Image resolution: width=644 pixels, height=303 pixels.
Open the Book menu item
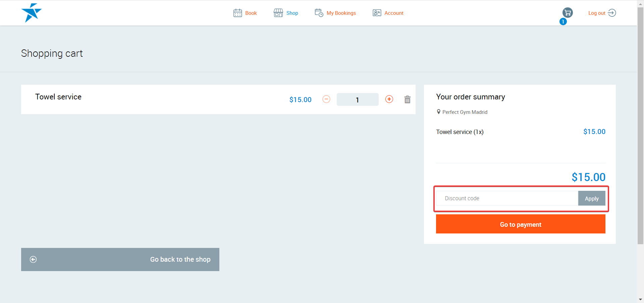pyautogui.click(x=251, y=13)
